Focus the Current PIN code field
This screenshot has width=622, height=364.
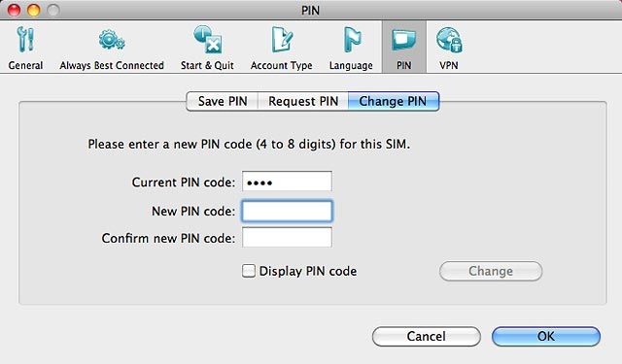point(287,182)
